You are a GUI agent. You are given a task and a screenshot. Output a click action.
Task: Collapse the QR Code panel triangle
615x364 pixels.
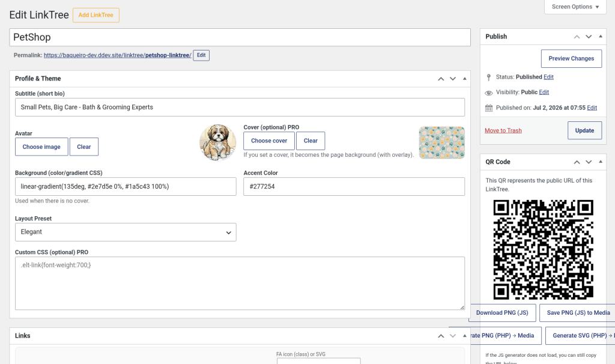pos(601,162)
